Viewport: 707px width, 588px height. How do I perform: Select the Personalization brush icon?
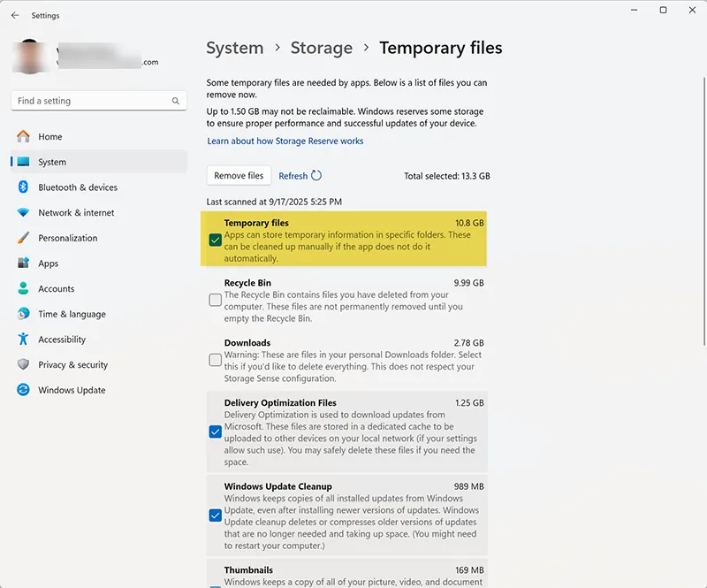click(x=22, y=238)
